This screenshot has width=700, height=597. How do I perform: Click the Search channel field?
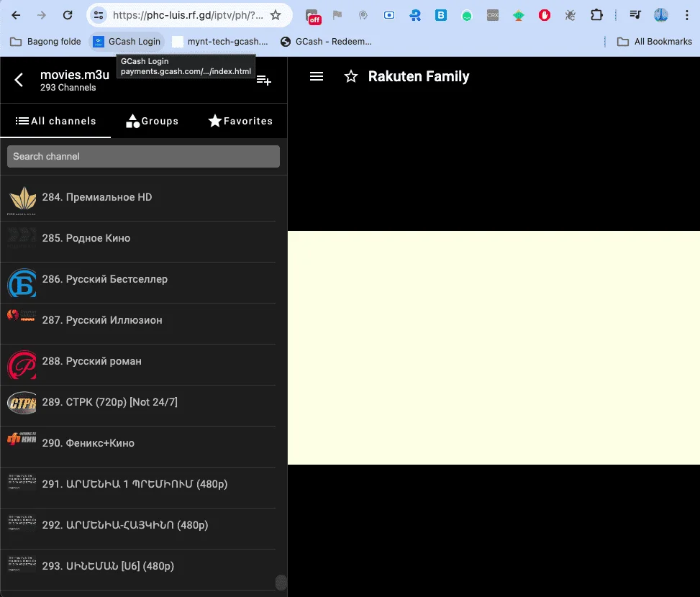click(x=143, y=157)
